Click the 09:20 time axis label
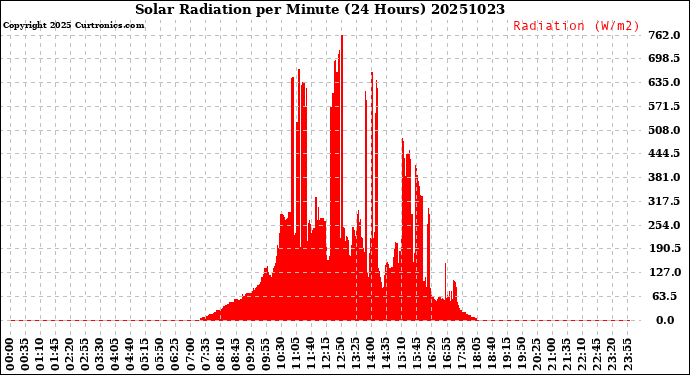This screenshot has width=690, height=375. coord(250,355)
